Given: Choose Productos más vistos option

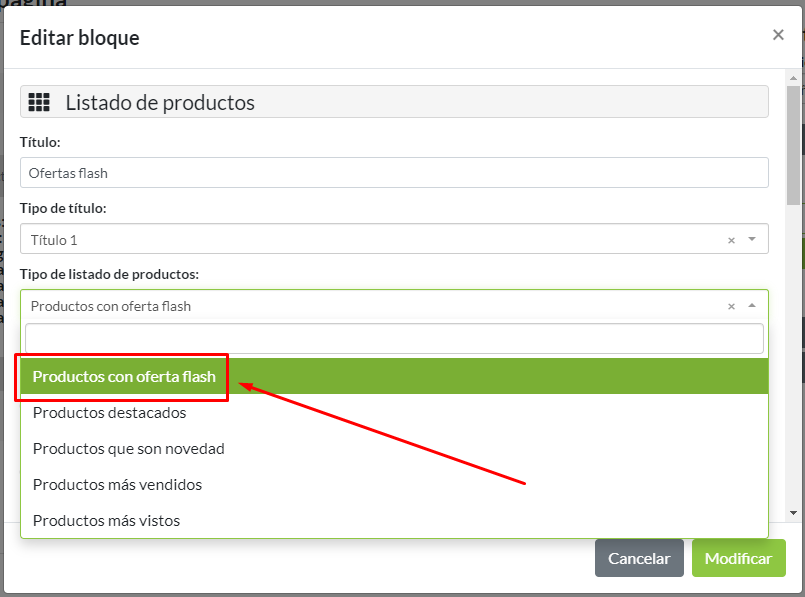Looking at the screenshot, I should click(x=104, y=520).
